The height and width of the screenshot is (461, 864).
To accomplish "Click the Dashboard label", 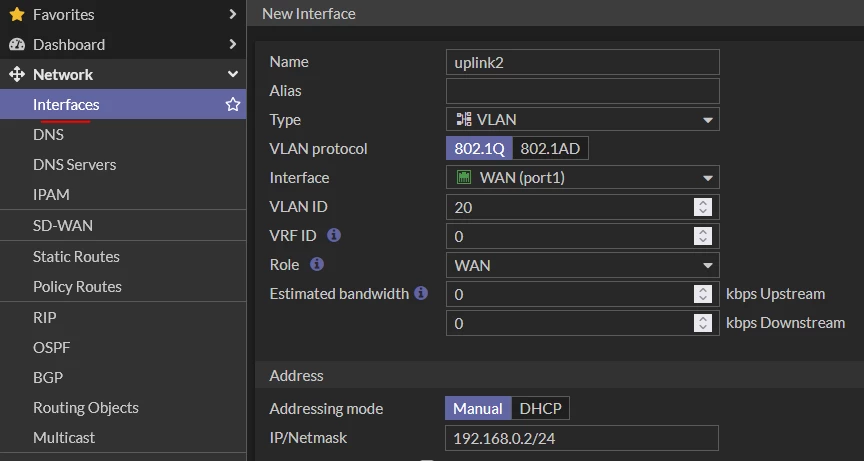I will coord(69,45).
